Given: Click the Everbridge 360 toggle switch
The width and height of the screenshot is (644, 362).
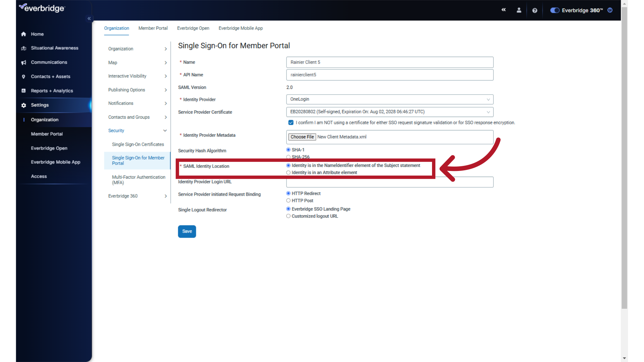Looking at the screenshot, I should click(554, 10).
